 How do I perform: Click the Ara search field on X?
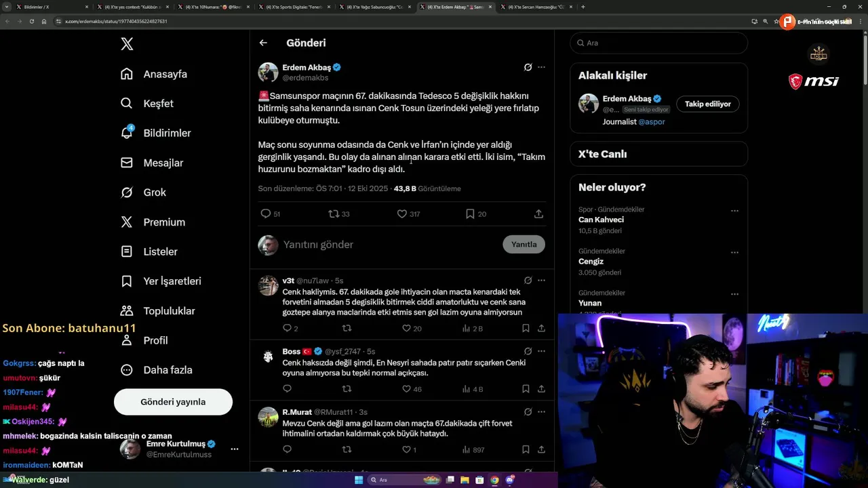pos(658,43)
